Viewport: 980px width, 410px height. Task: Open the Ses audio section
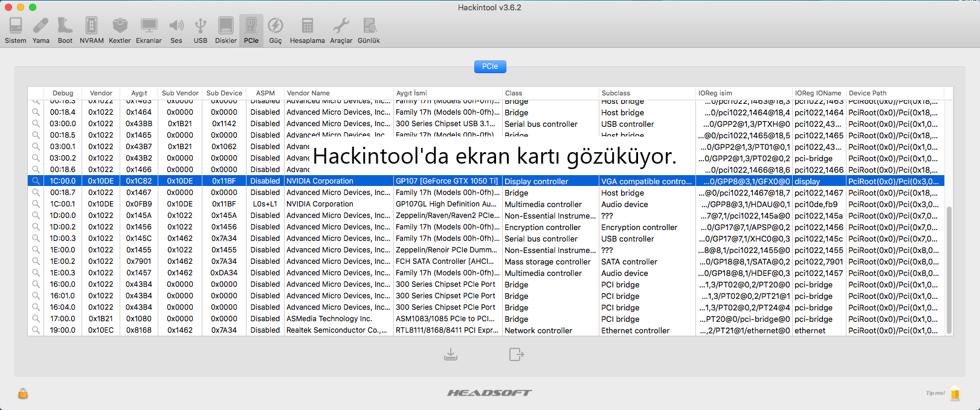click(176, 30)
